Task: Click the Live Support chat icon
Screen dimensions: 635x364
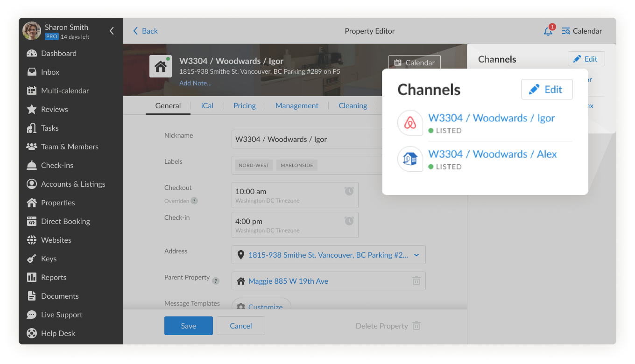Action: coord(32,315)
